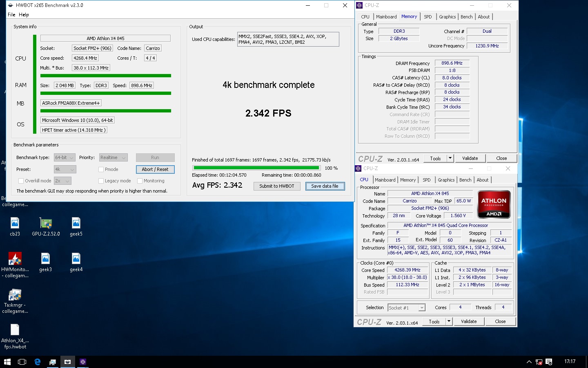Expand Tools arrow in CPU tab CPU-Z window
588x368 pixels.
tap(449, 321)
